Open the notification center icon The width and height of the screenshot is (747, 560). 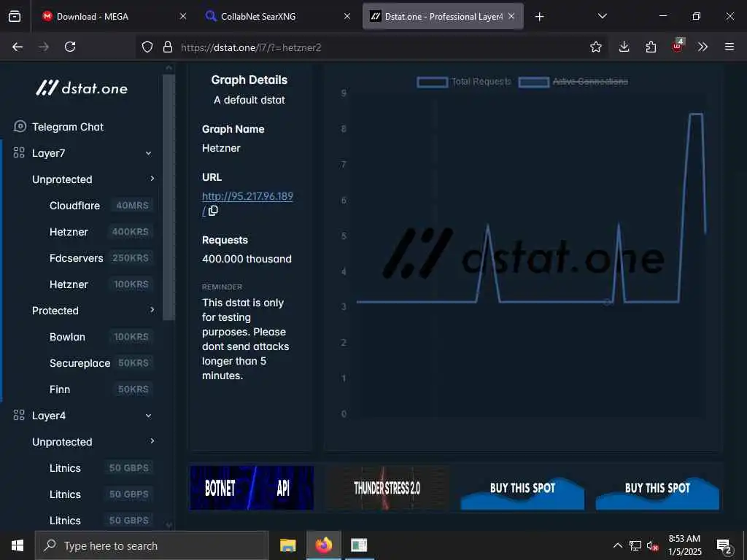[x=724, y=546]
